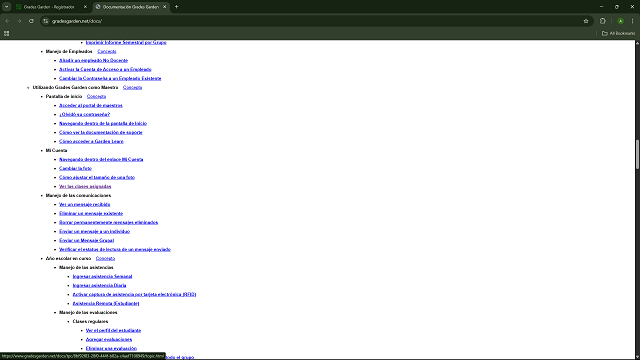Open Cómo acceder a Garden Learn
The height and width of the screenshot is (360, 640).
(91, 141)
